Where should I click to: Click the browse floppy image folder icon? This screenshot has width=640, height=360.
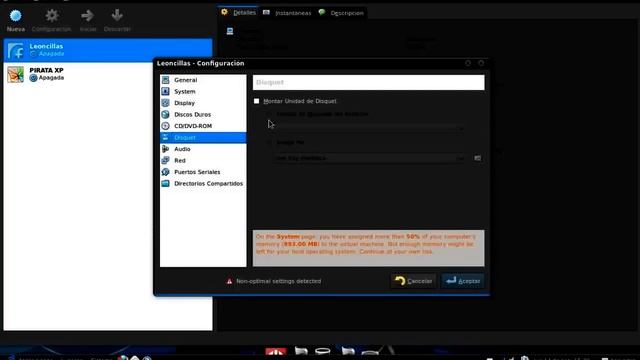click(x=478, y=158)
